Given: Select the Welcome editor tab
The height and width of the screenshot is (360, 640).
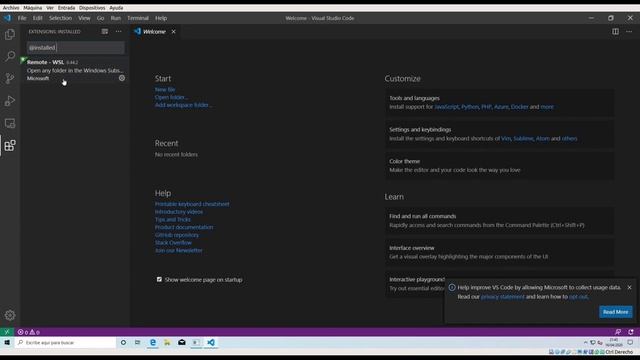Looking at the screenshot, I should (155, 31).
